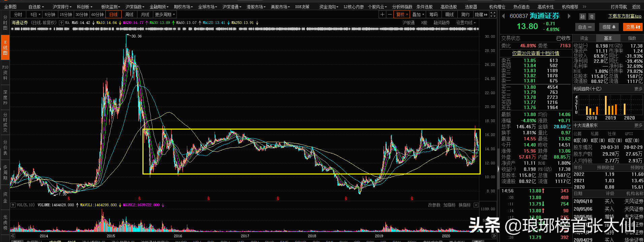This screenshot has width=644, height=242.
Task: Close the VOL indicator panel
Action: [x=476, y=205]
